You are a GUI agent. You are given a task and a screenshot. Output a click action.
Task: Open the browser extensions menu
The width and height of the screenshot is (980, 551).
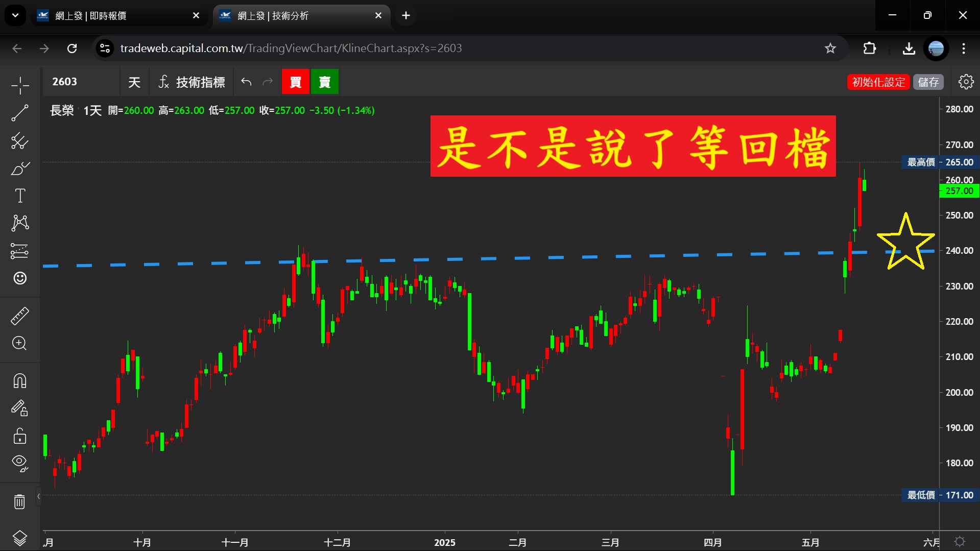pos(869,49)
